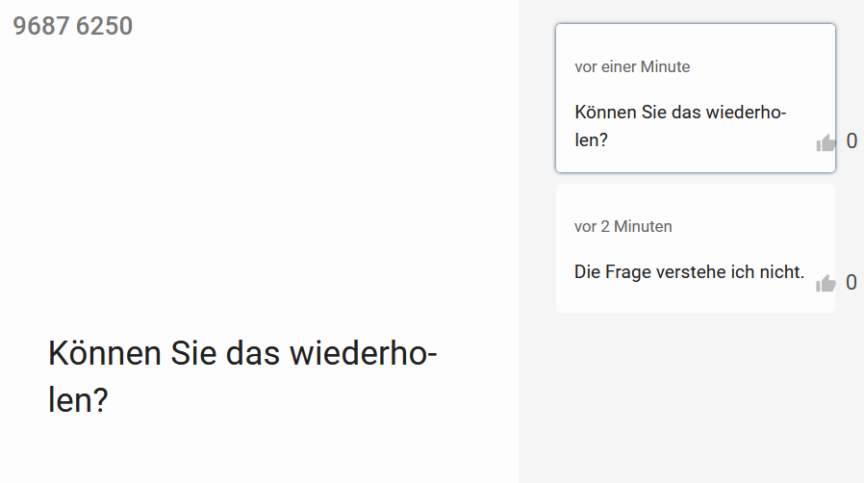Open the 'Können Sie das wiederholen?' card in the list
The image size is (864, 483).
pyautogui.click(x=695, y=98)
